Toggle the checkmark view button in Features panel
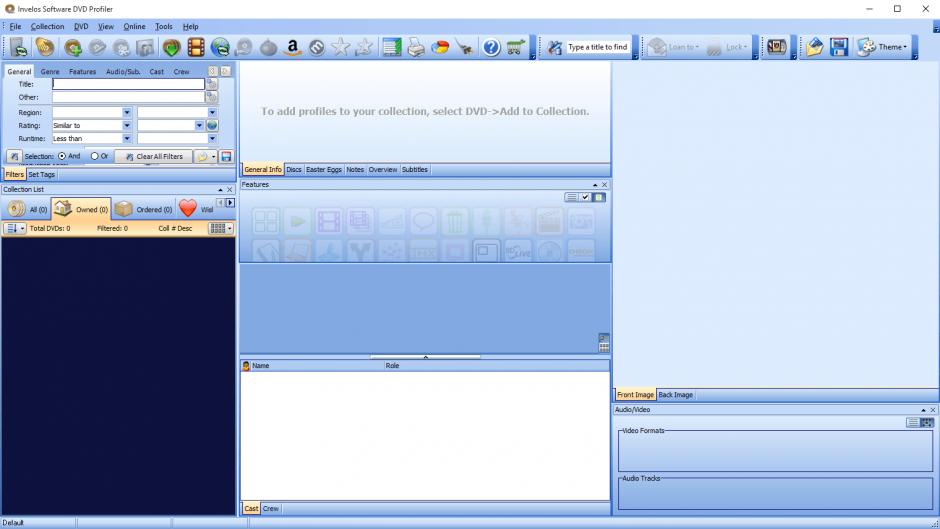The width and height of the screenshot is (940, 529). (585, 197)
